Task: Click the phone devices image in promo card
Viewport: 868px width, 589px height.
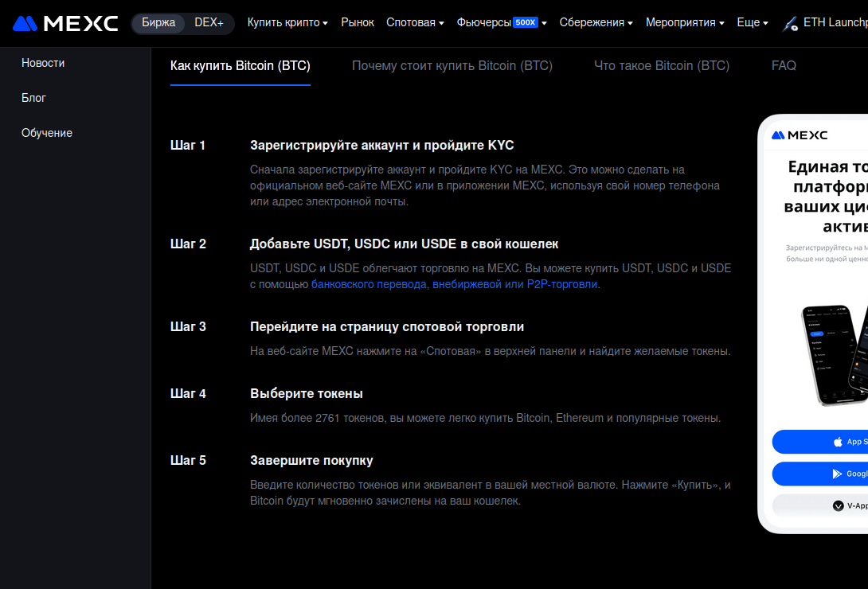Action: click(x=835, y=355)
